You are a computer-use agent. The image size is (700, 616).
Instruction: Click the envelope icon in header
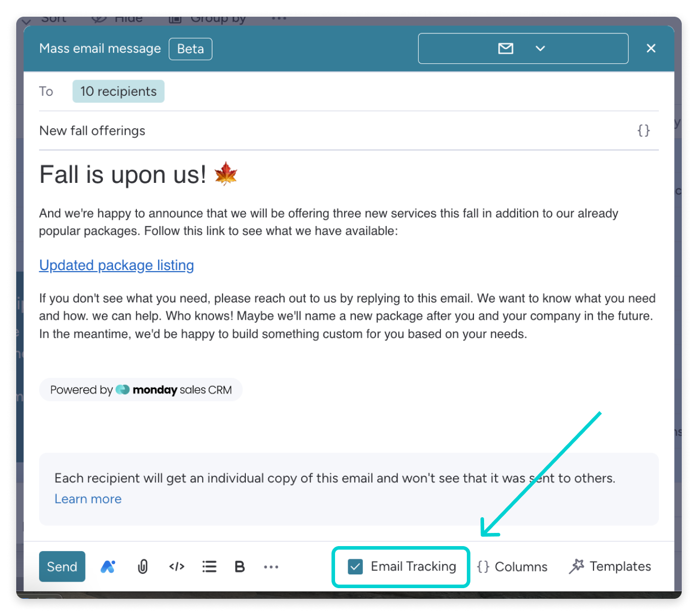click(506, 49)
